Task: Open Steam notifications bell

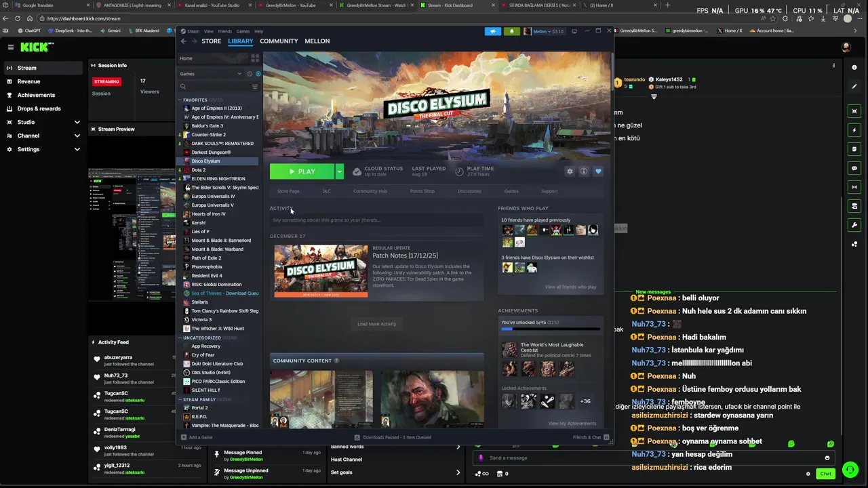Action: (x=511, y=31)
